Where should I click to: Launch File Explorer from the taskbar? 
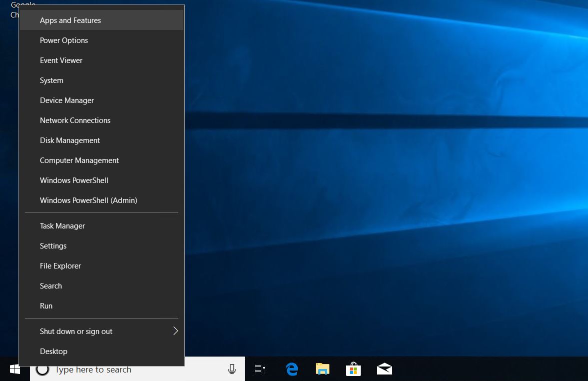coord(322,369)
